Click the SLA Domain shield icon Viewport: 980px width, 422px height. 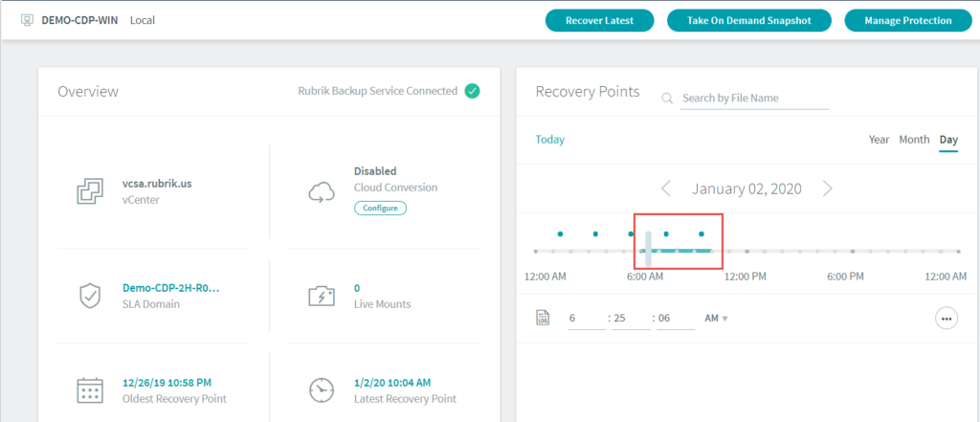click(89, 296)
